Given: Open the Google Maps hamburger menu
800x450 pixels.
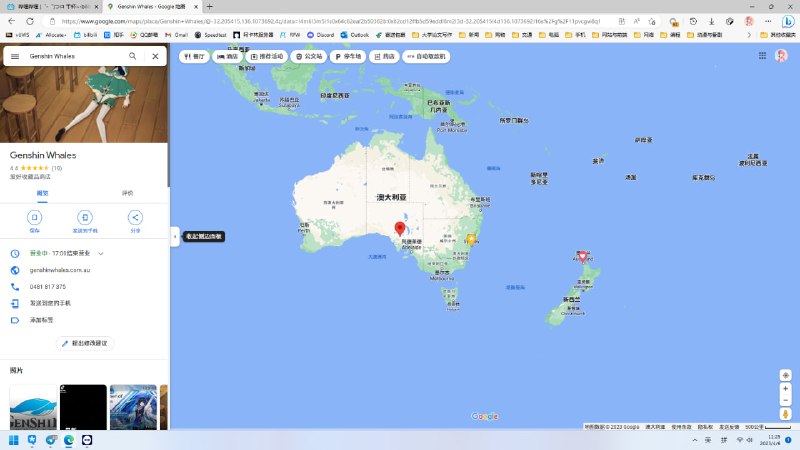Looking at the screenshot, I should coord(15,56).
